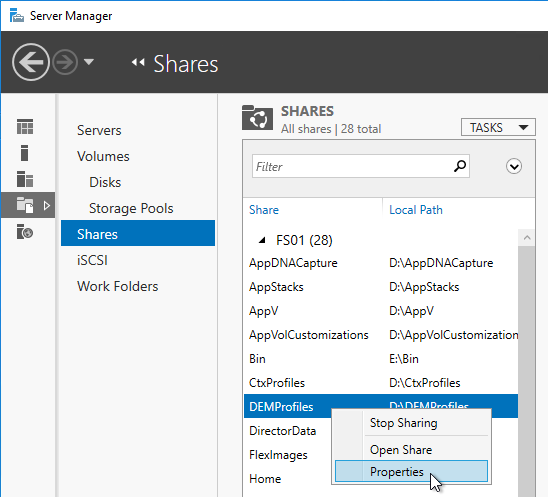Click the breadcrumb double-arrow before Shares

coord(138,63)
